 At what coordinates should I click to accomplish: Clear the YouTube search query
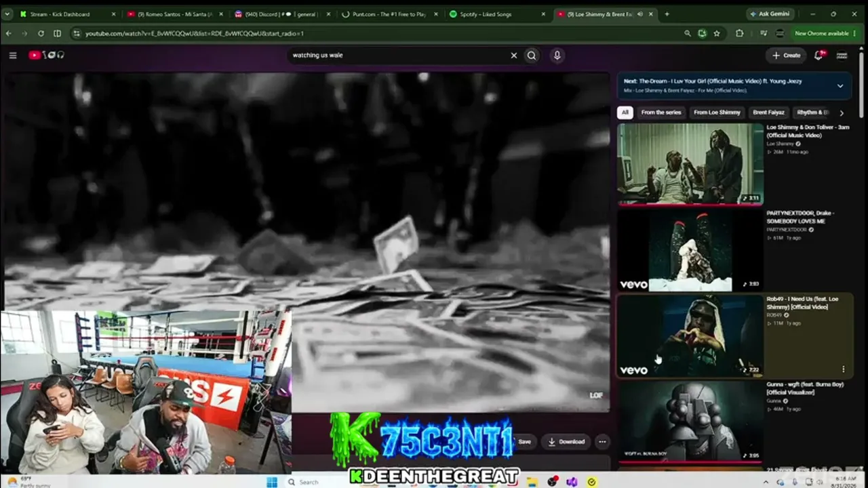click(513, 56)
